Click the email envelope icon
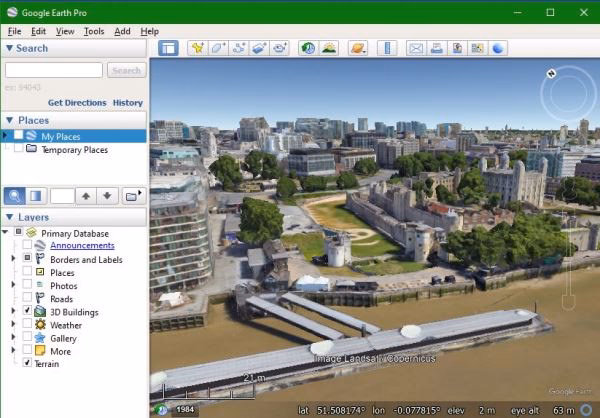 point(416,48)
